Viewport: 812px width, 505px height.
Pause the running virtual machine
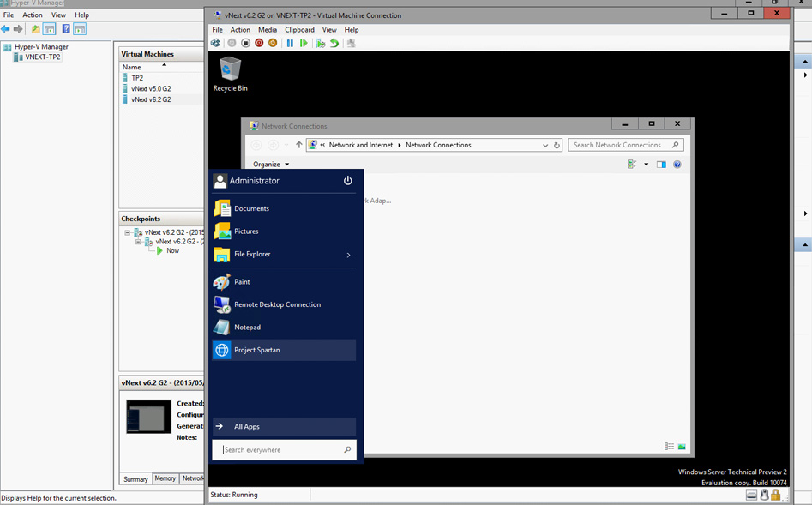point(290,43)
